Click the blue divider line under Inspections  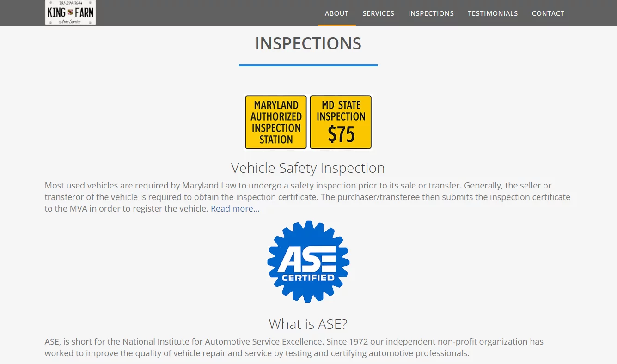(308, 65)
